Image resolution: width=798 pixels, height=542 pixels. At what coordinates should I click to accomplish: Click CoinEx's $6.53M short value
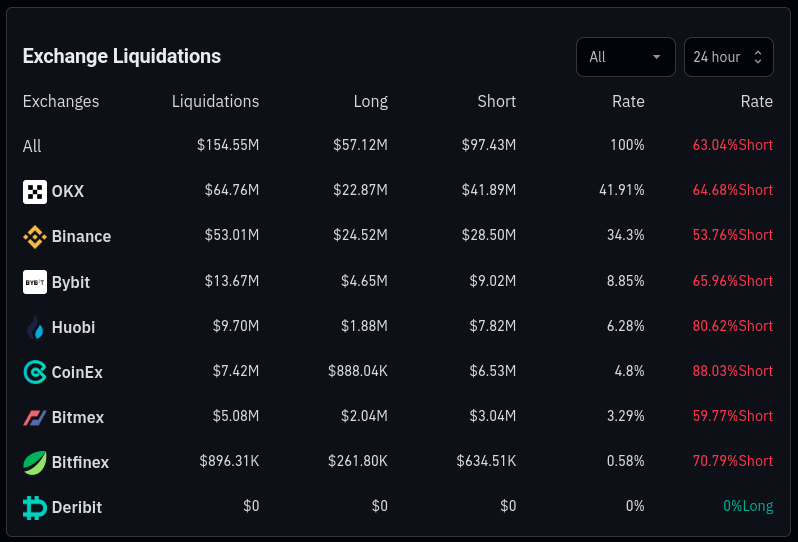point(493,371)
